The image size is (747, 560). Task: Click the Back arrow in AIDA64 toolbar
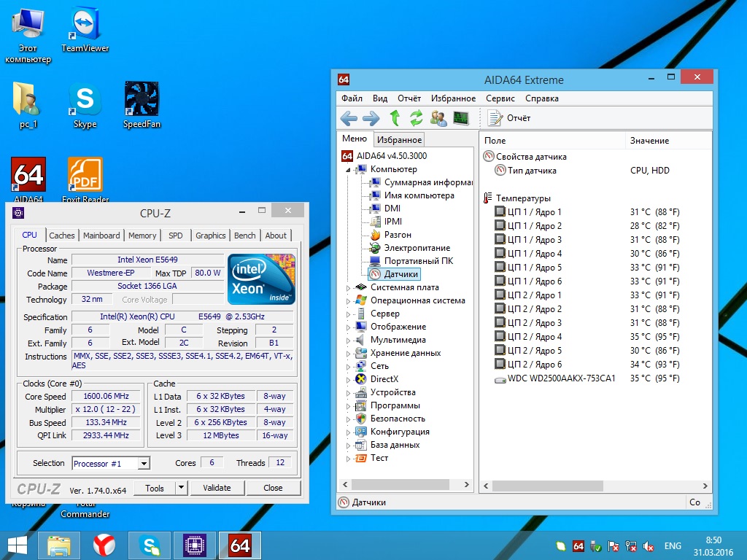coord(349,117)
